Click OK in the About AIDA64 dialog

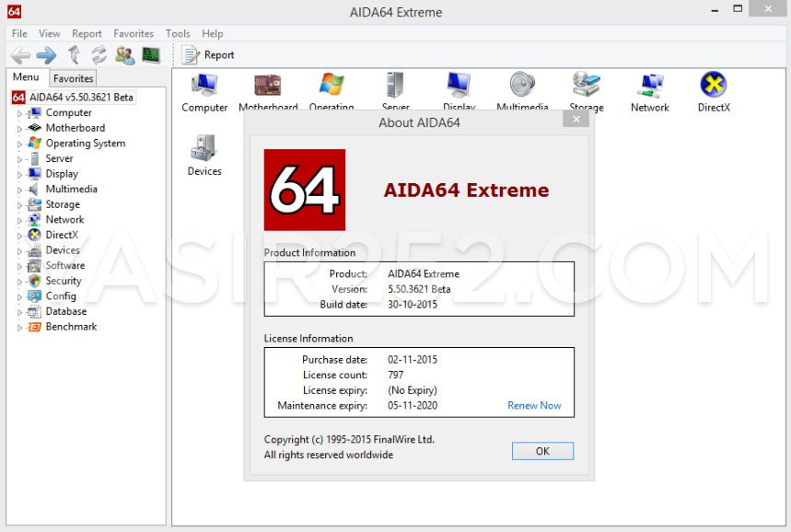point(542,451)
